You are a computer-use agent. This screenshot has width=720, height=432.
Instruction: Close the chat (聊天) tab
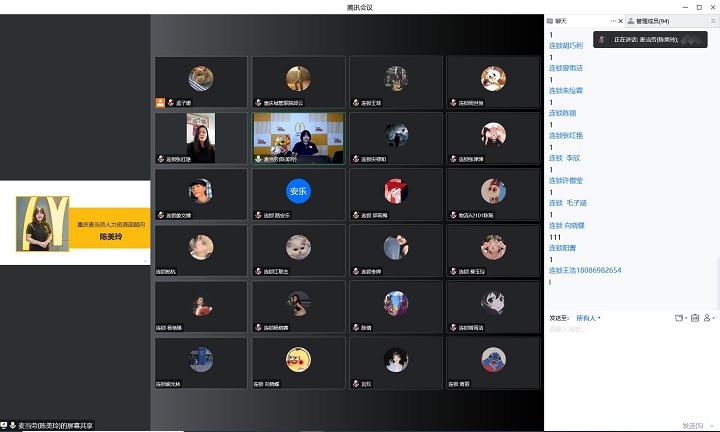click(620, 20)
